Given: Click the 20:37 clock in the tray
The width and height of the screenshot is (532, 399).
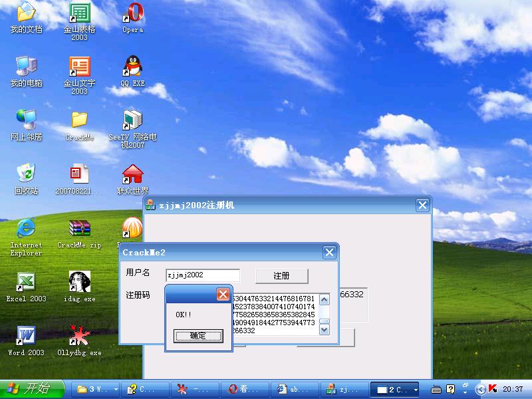Looking at the screenshot, I should (x=513, y=389).
